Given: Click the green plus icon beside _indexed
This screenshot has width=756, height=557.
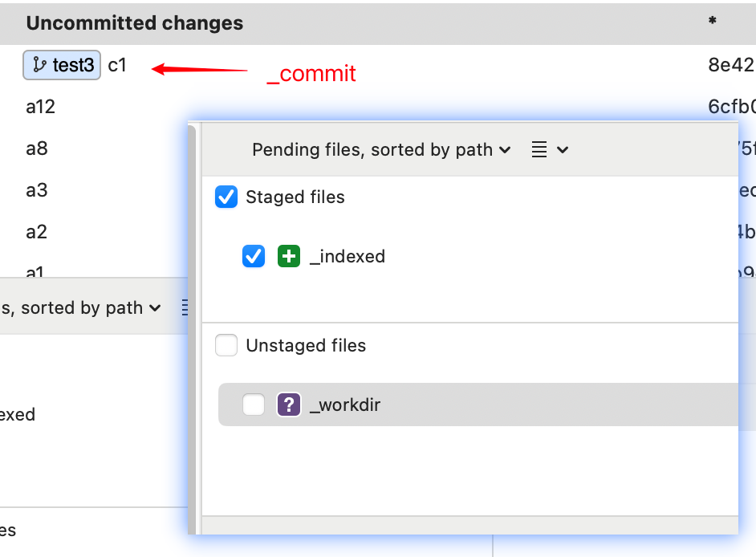Looking at the screenshot, I should coord(289,257).
